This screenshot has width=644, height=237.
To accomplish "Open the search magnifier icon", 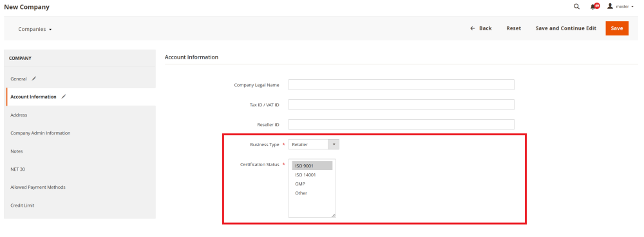I will tap(576, 6).
